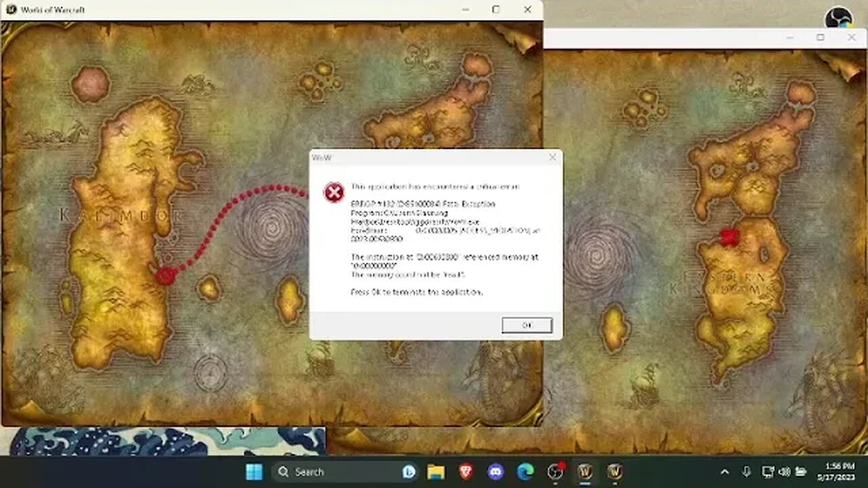Minimize the World of Warcraft window
The width and height of the screenshot is (868, 488).
click(465, 9)
